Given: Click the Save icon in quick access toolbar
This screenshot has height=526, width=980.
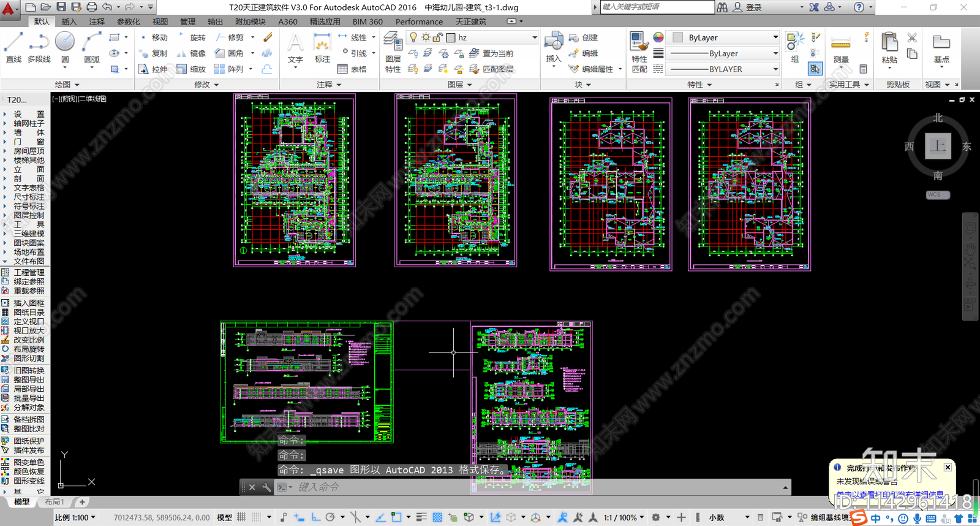Looking at the screenshot, I should pyautogui.click(x=61, y=7).
